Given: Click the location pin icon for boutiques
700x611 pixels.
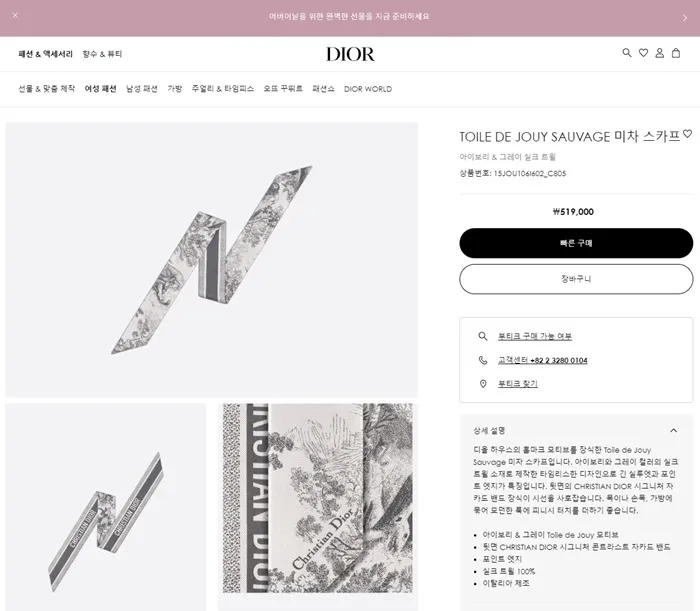Looking at the screenshot, I should [x=483, y=384].
